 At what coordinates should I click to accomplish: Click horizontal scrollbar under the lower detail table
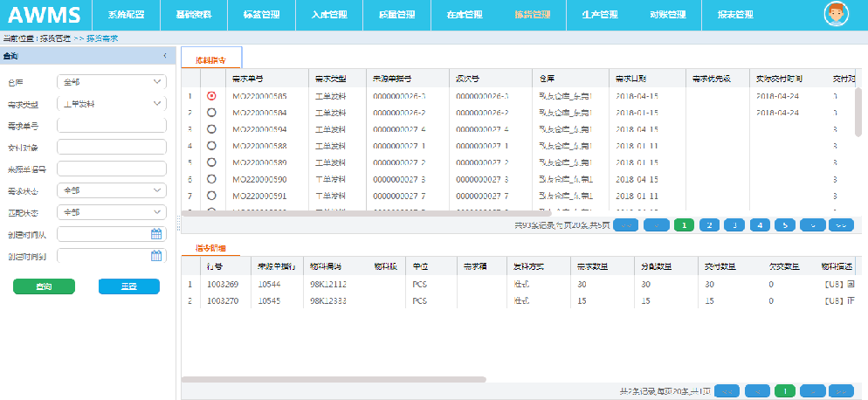point(334,380)
